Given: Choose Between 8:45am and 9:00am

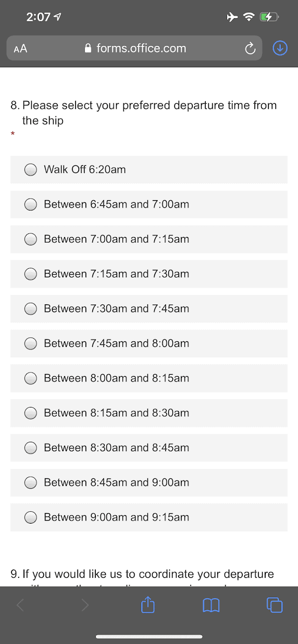Looking at the screenshot, I should coord(149,482).
